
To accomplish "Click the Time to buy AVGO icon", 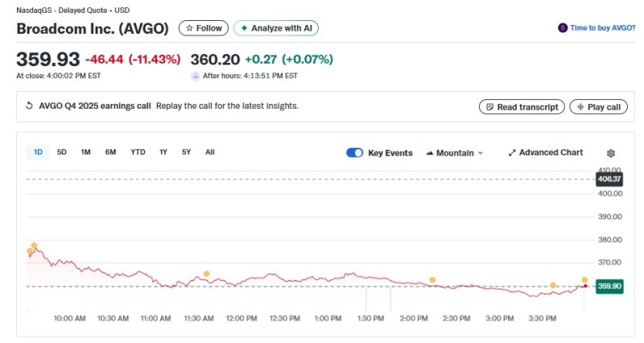I will pos(563,27).
